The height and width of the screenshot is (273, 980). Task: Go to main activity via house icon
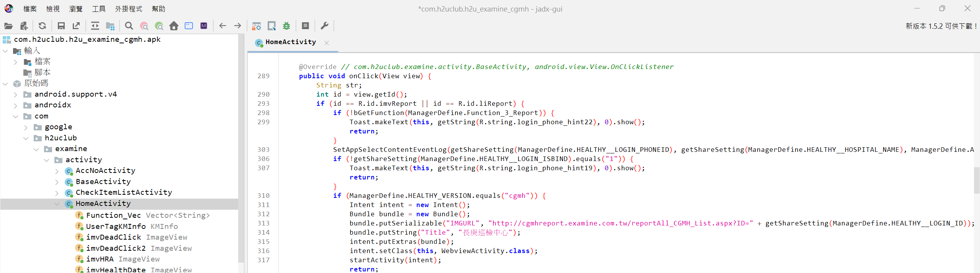point(174,26)
